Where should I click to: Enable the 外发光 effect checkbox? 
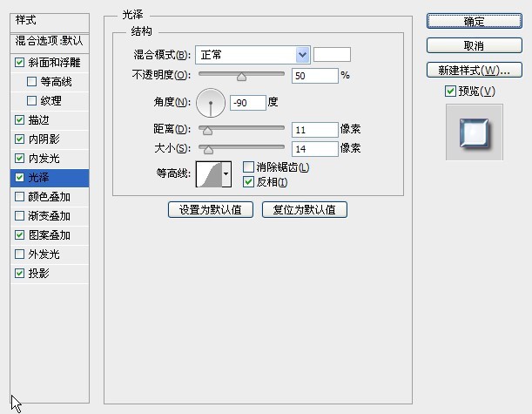tap(20, 255)
